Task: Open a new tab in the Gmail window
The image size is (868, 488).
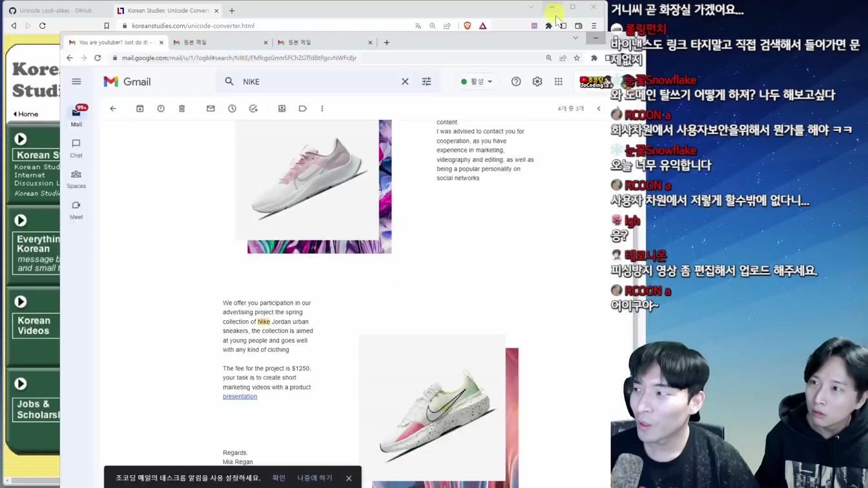Action: (x=387, y=43)
